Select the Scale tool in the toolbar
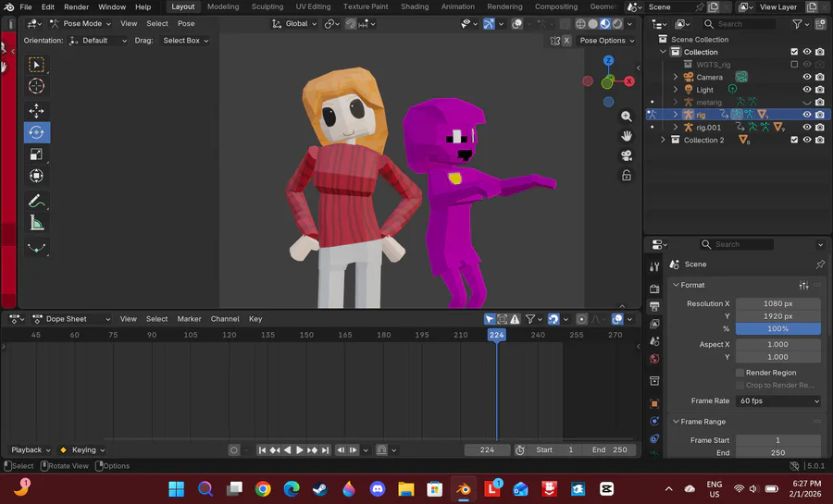833x504 pixels. [36, 154]
